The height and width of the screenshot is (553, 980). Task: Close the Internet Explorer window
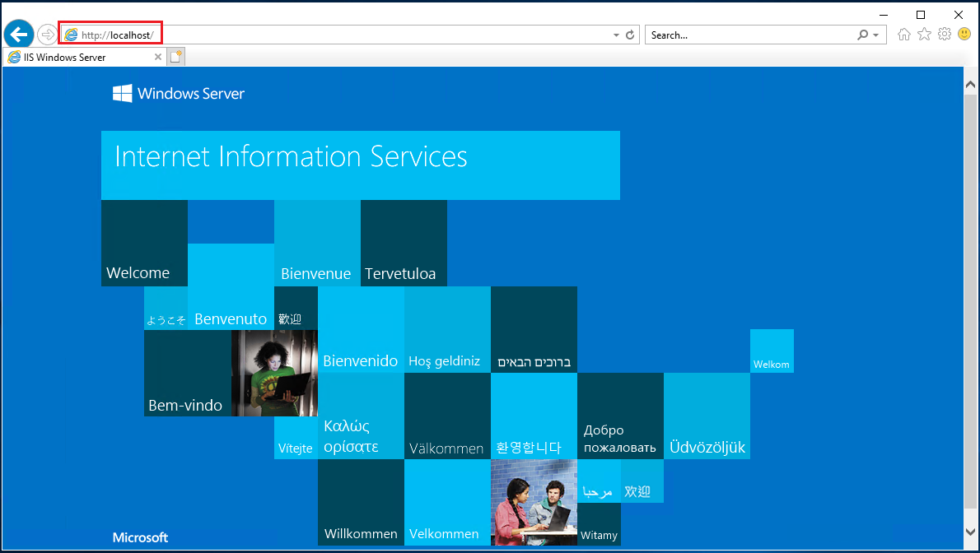click(958, 14)
